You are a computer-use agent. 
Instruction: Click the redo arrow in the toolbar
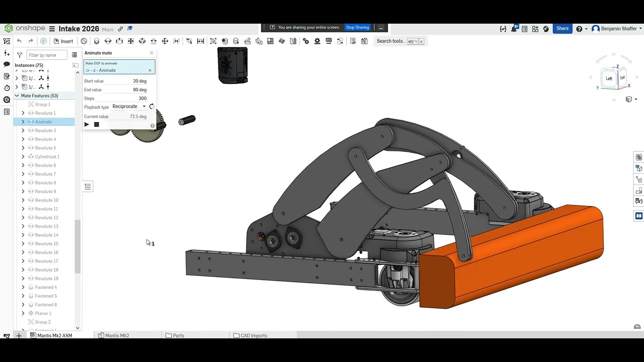click(31, 41)
